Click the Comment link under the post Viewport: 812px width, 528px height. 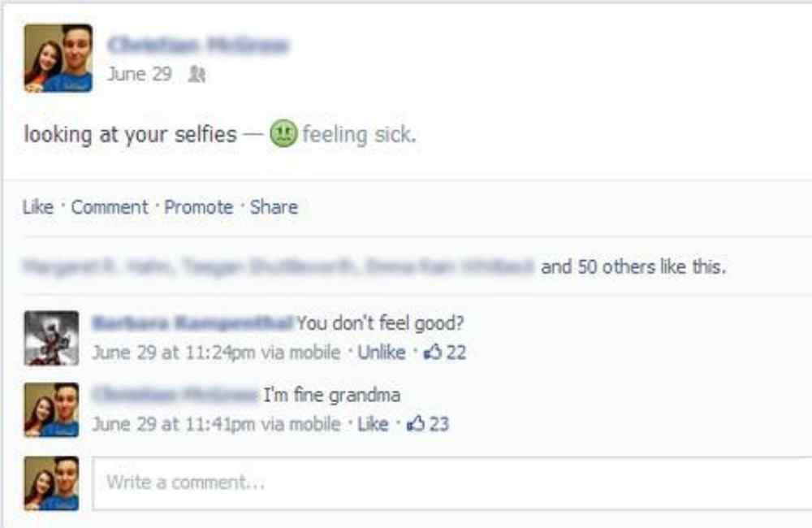point(110,207)
